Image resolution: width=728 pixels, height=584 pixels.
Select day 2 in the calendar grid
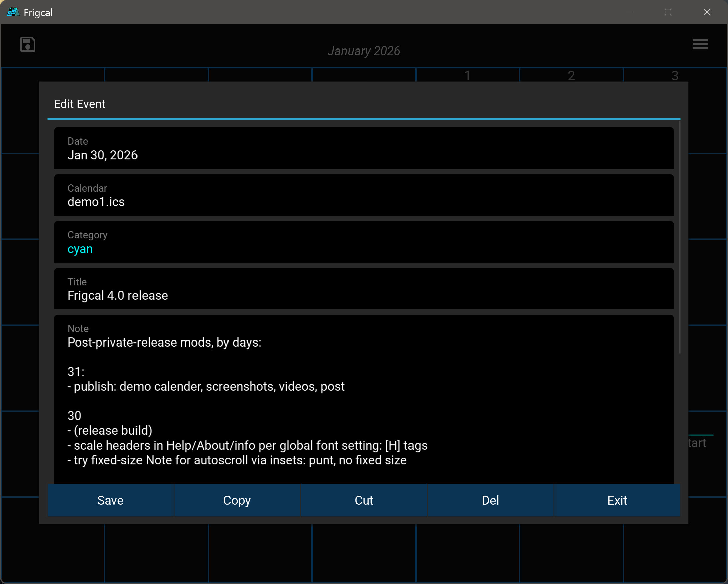[x=571, y=75]
